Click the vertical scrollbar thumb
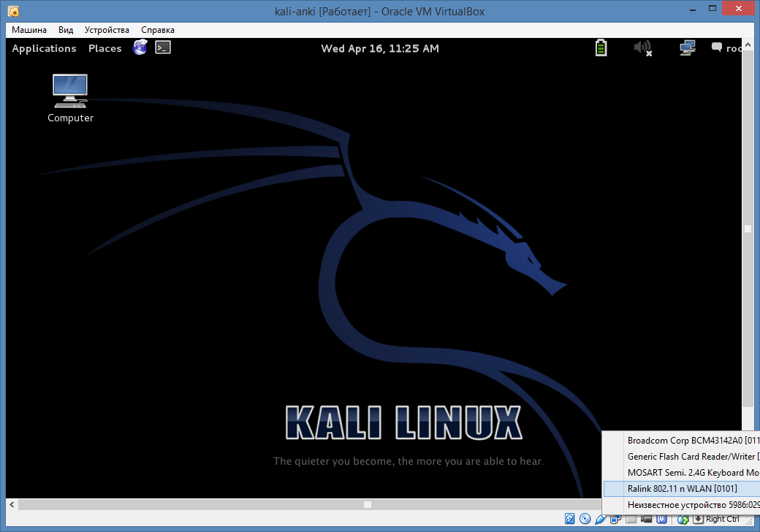Image resolution: width=760 pixels, height=532 pixels. [748, 229]
